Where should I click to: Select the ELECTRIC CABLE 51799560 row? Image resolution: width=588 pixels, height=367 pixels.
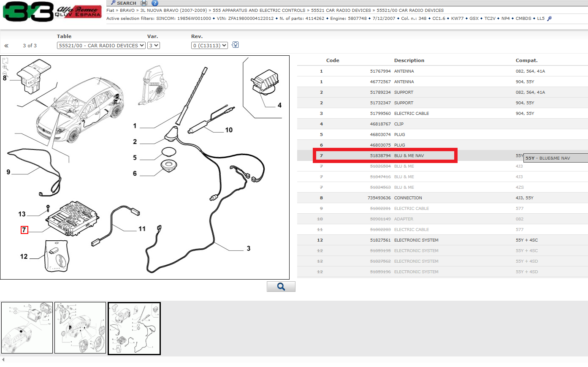pyautogui.click(x=411, y=114)
